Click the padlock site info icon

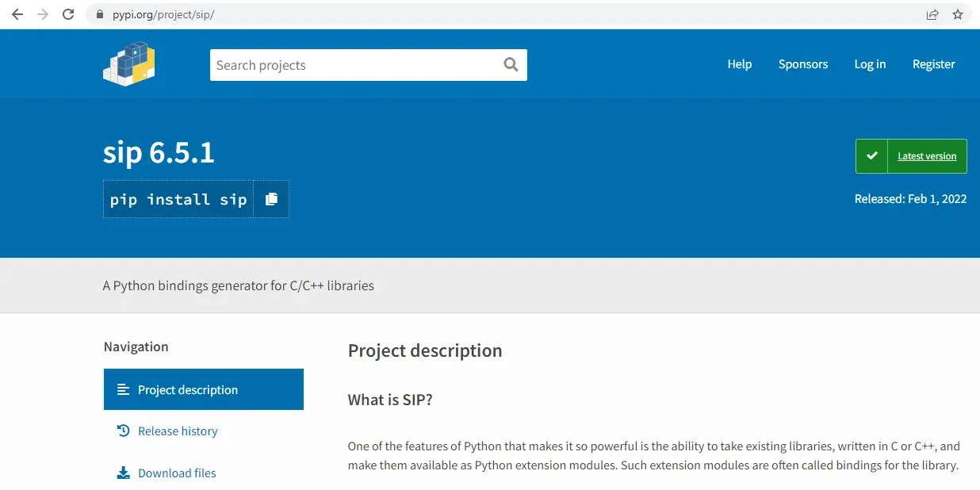[x=100, y=15]
